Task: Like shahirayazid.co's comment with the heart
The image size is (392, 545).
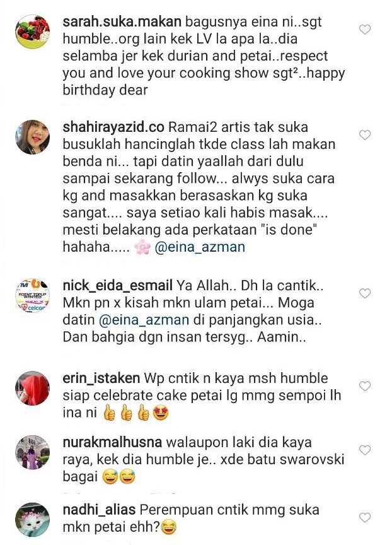Action: click(365, 135)
